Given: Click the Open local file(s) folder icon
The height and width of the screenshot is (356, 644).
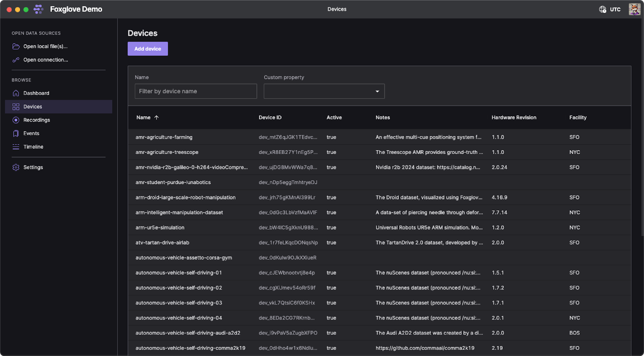Looking at the screenshot, I should [16, 47].
